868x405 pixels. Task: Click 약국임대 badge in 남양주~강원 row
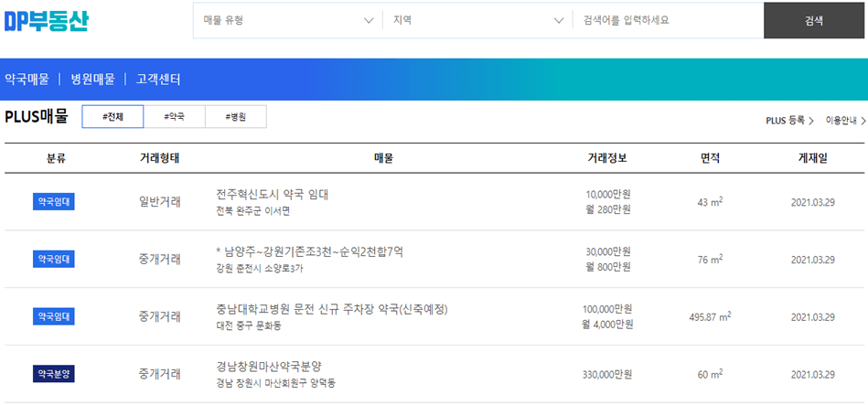(54, 259)
